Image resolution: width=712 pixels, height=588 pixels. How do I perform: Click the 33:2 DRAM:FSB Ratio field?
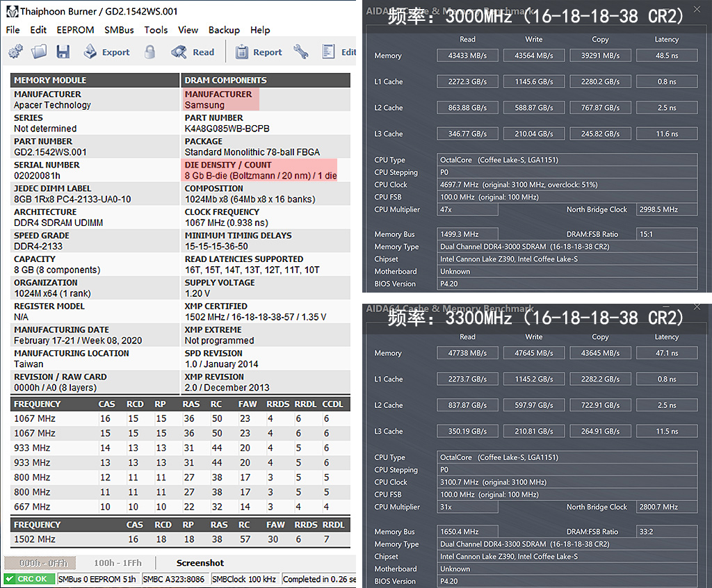click(667, 532)
